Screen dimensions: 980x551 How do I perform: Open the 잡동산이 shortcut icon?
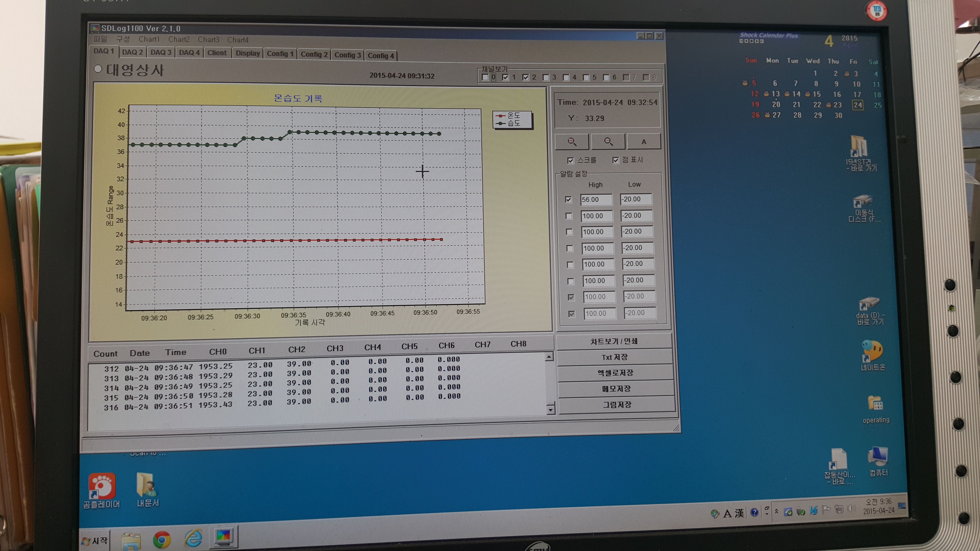click(x=839, y=467)
